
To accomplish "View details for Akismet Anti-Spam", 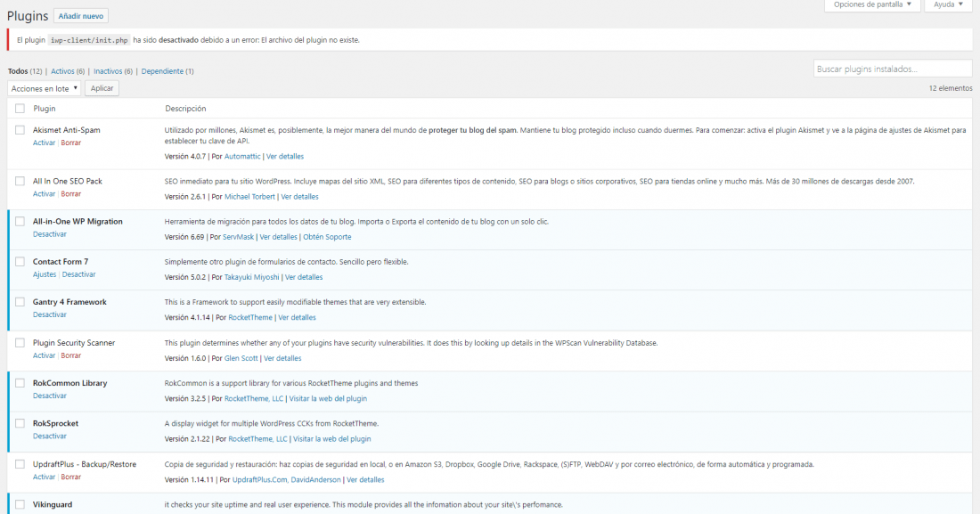I will [x=285, y=156].
